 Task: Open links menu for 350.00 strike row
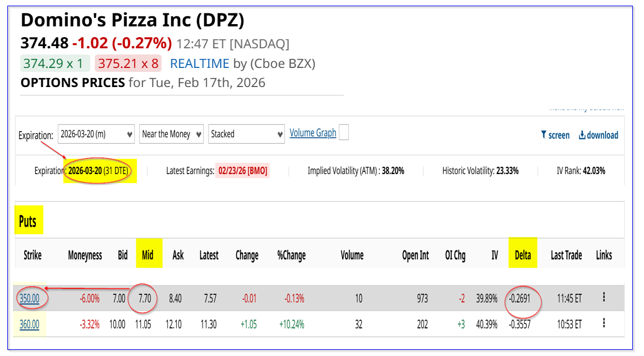pos(604,298)
